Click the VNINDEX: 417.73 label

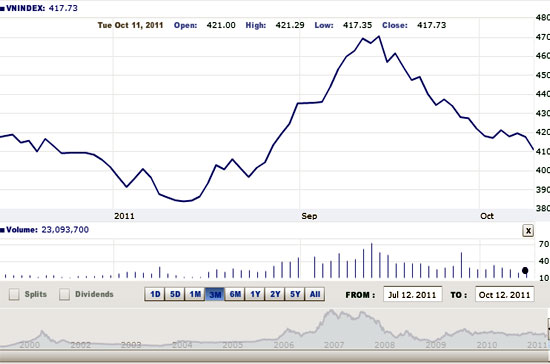42,8
